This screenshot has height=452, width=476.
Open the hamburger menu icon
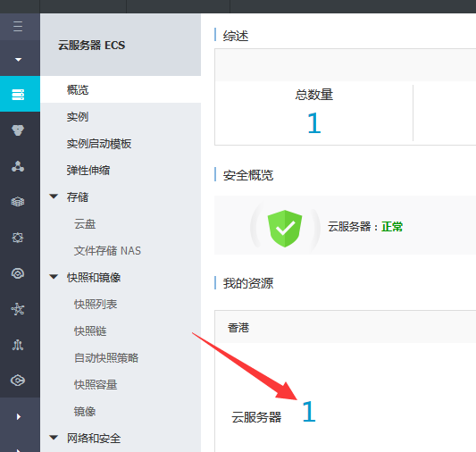click(18, 27)
